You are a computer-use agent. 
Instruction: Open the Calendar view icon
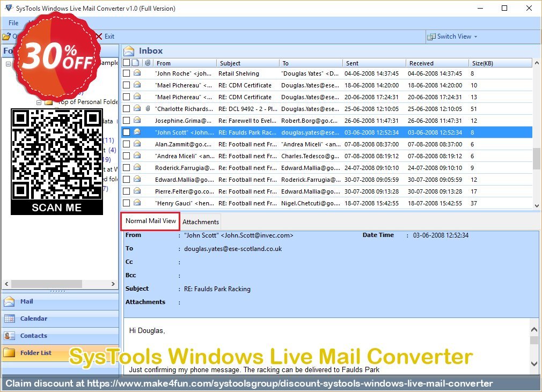10,319
